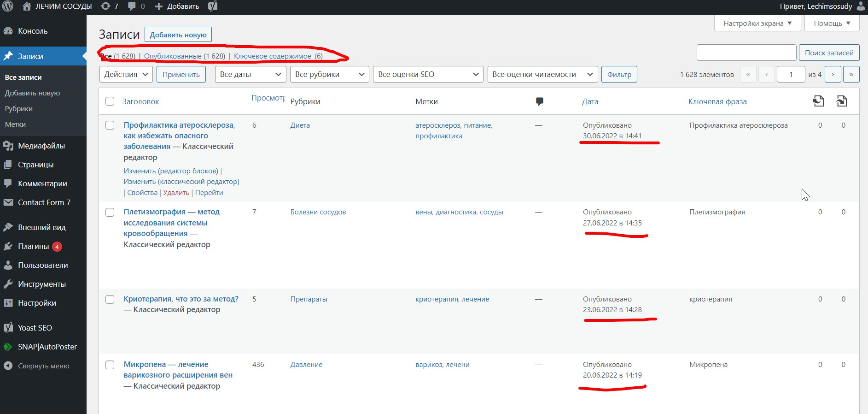Go to Плагины in the sidebar menu
Screen dimensions: 868x414
pos(33,246)
